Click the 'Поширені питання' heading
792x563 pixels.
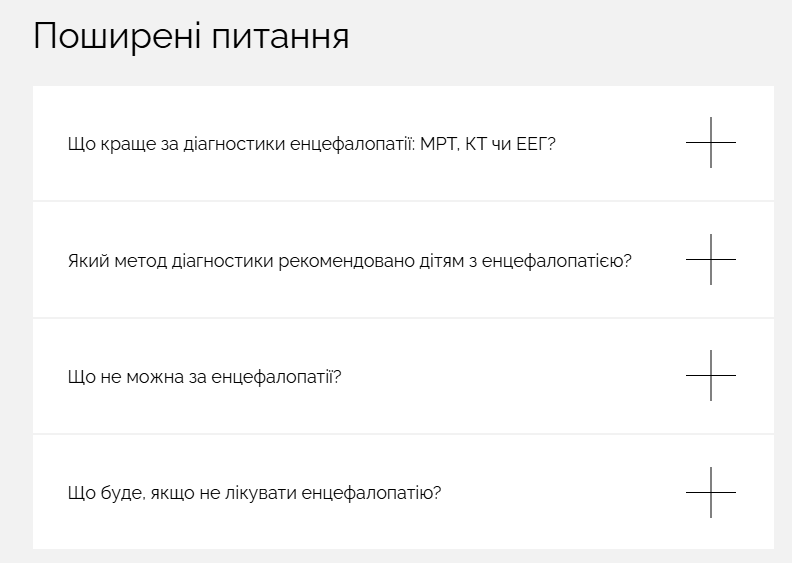(x=191, y=36)
